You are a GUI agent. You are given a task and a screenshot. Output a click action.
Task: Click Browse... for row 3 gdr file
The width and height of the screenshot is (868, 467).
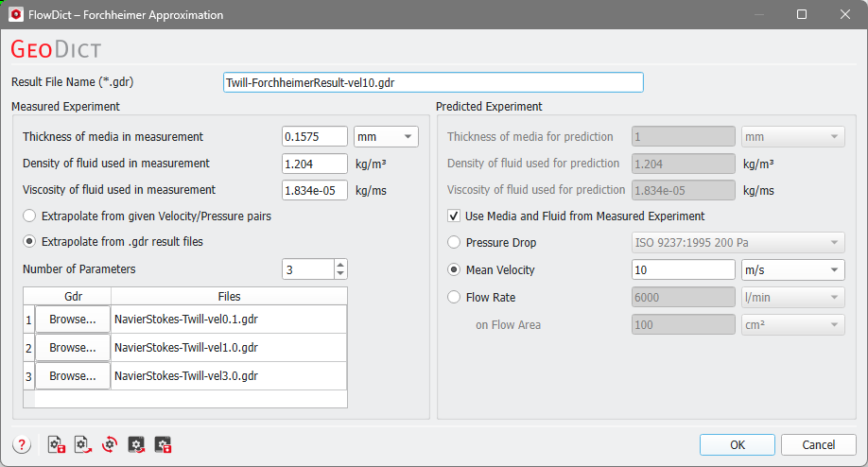(73, 375)
